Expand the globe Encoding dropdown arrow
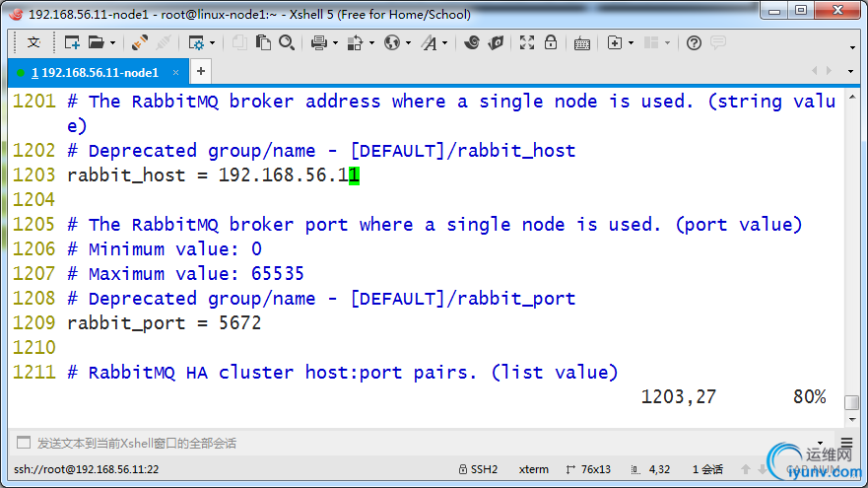The width and height of the screenshot is (868, 488). click(408, 42)
